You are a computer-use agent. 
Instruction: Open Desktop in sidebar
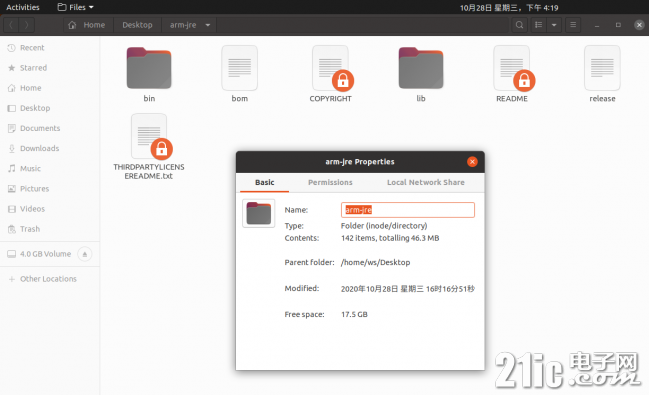50,108
